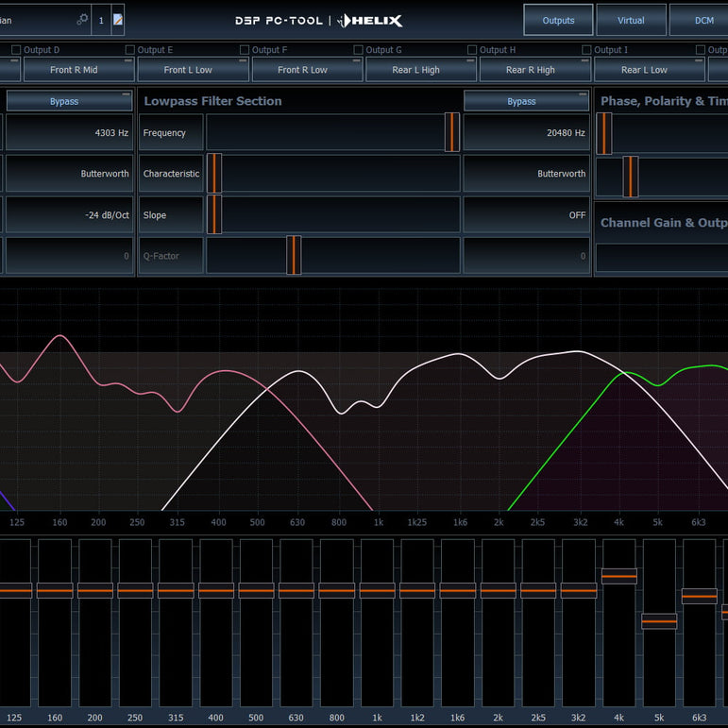Viewport: 728px width, 728px height.
Task: Click the 4k equalizer band fader
Action: pyautogui.click(x=619, y=576)
